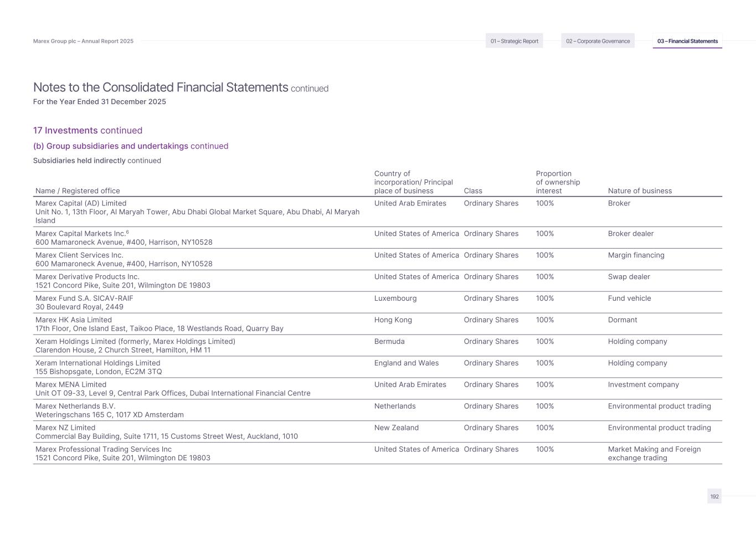Viewport: 756px width, 535px height.
Task: Select the 03 – Financial Statements tab
Action: 687,41
